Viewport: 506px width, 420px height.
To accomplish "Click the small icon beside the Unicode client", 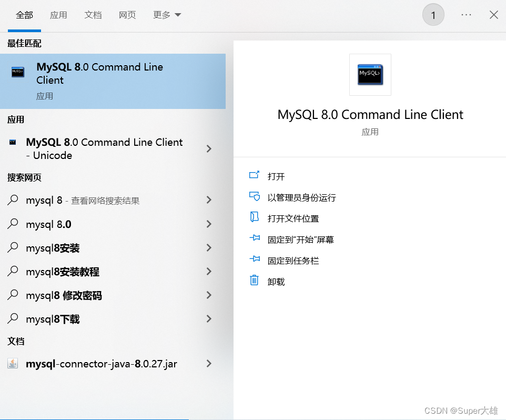I will pos(13,142).
